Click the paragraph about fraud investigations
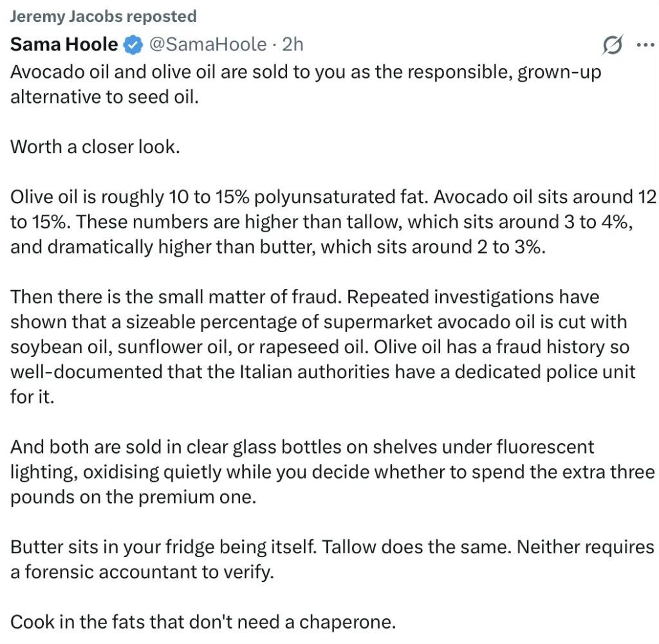Image resolution: width=659 pixels, height=644 pixels. 323,347
